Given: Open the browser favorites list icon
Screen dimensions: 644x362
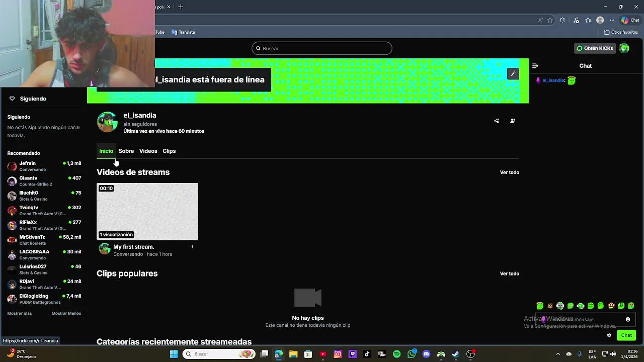Looking at the screenshot, I should tap(588, 20).
